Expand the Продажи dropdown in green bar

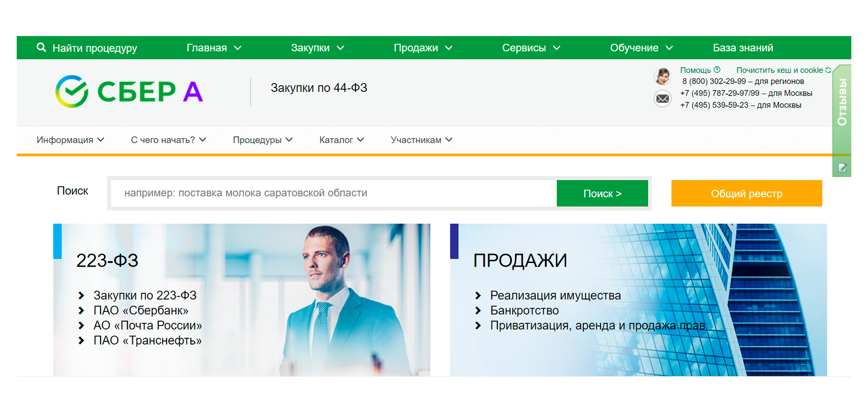click(x=423, y=48)
